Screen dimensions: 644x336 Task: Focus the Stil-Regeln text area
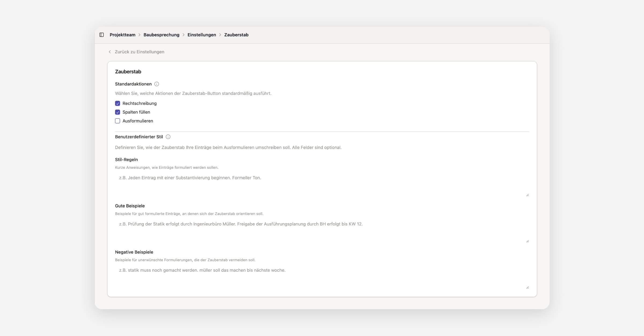322,185
